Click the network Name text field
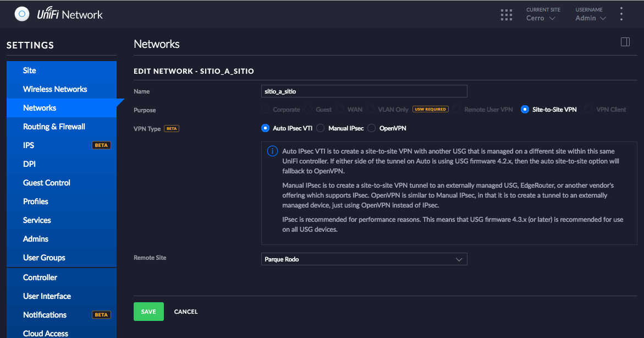 [364, 91]
